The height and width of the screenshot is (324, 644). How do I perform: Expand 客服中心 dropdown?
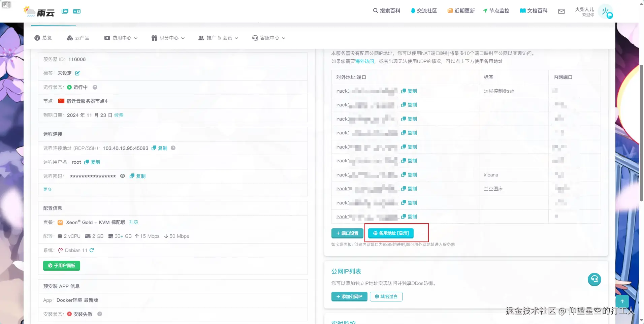[x=269, y=38]
